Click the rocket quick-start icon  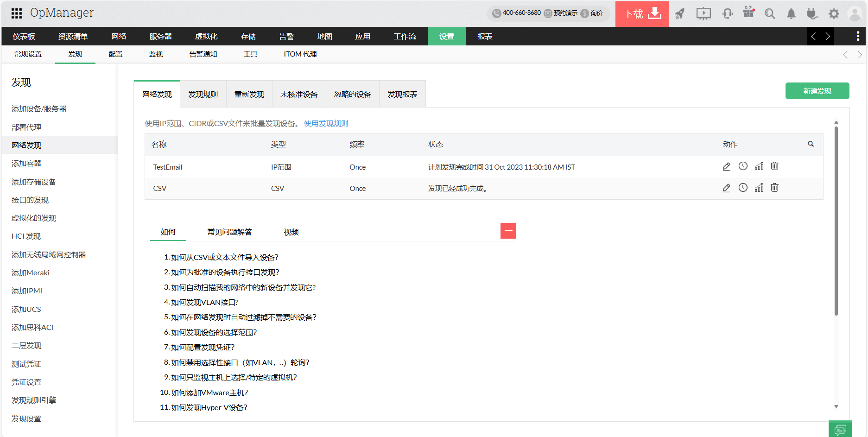coord(680,14)
